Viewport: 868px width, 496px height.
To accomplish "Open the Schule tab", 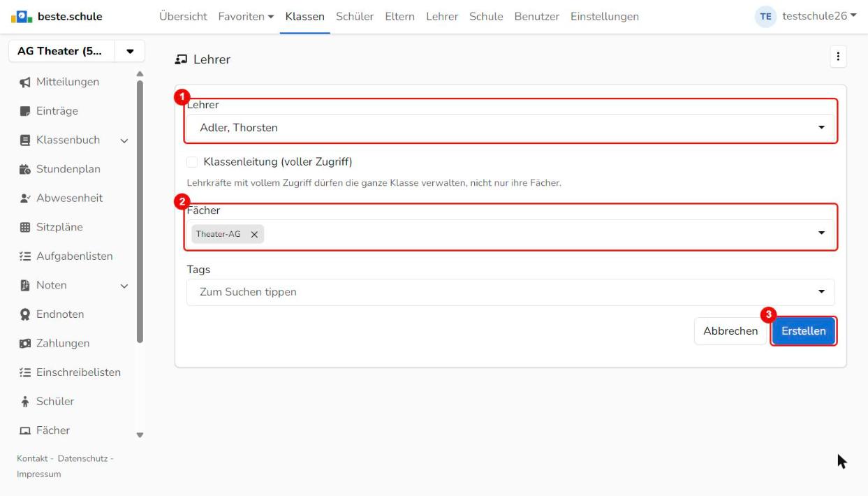I will [486, 17].
